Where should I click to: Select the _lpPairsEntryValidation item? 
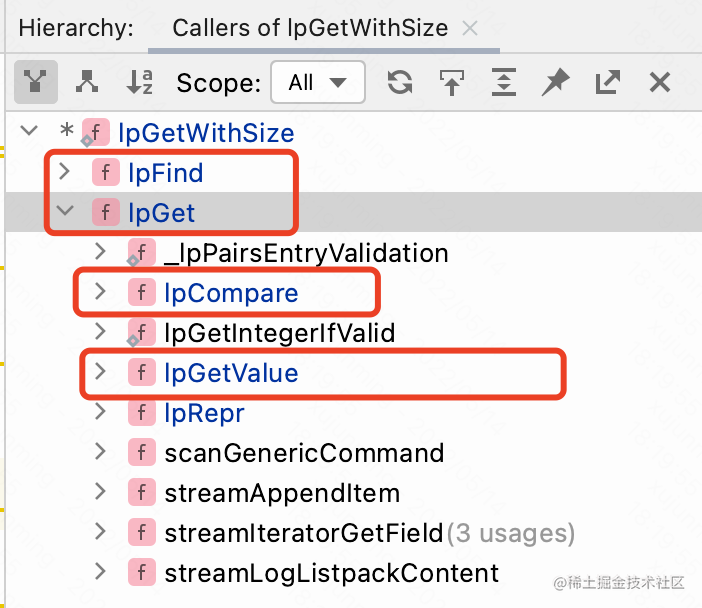(x=306, y=253)
